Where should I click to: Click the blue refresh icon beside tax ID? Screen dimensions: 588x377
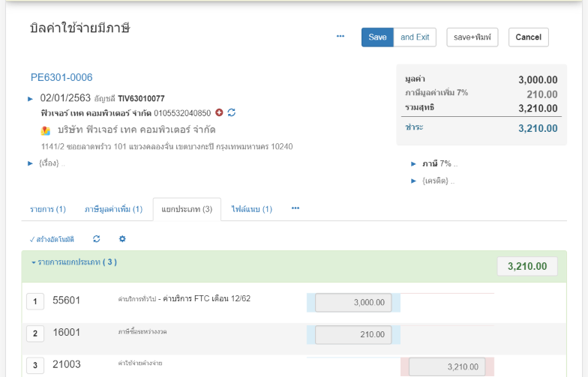click(232, 112)
